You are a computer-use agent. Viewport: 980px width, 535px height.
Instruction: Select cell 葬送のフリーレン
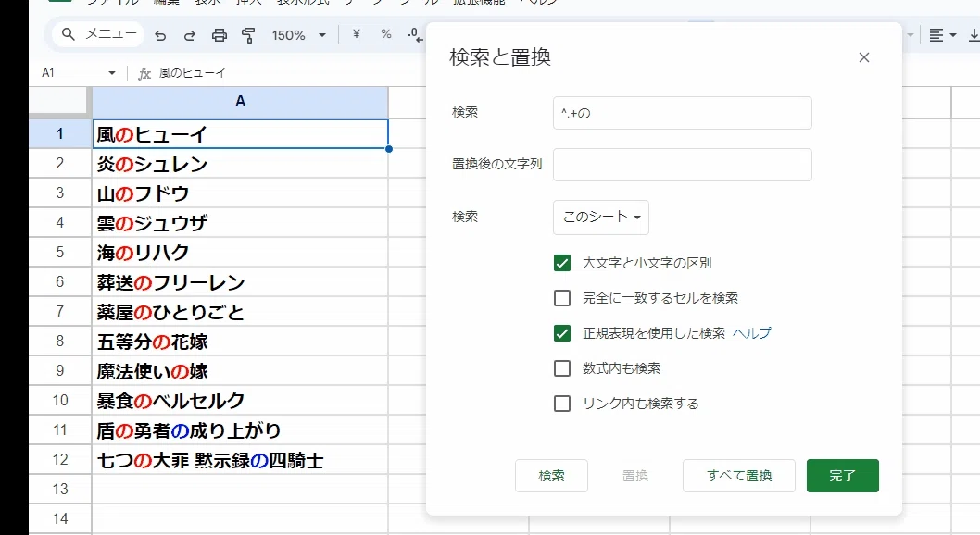coord(240,282)
